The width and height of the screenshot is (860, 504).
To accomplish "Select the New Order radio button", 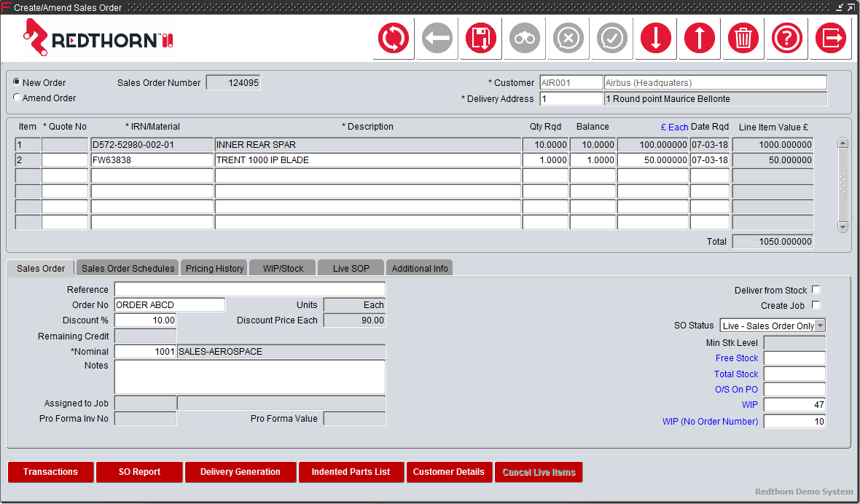I will (x=16, y=82).
